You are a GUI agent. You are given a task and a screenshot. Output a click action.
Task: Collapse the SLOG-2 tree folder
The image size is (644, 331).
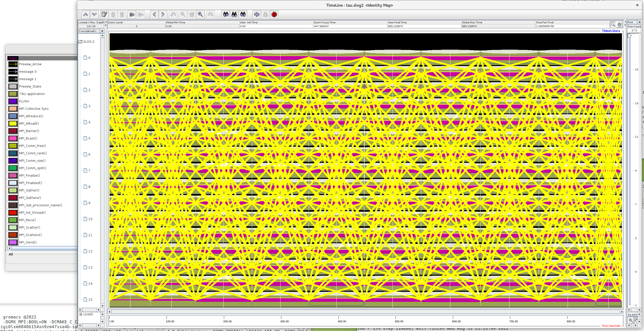click(80, 42)
